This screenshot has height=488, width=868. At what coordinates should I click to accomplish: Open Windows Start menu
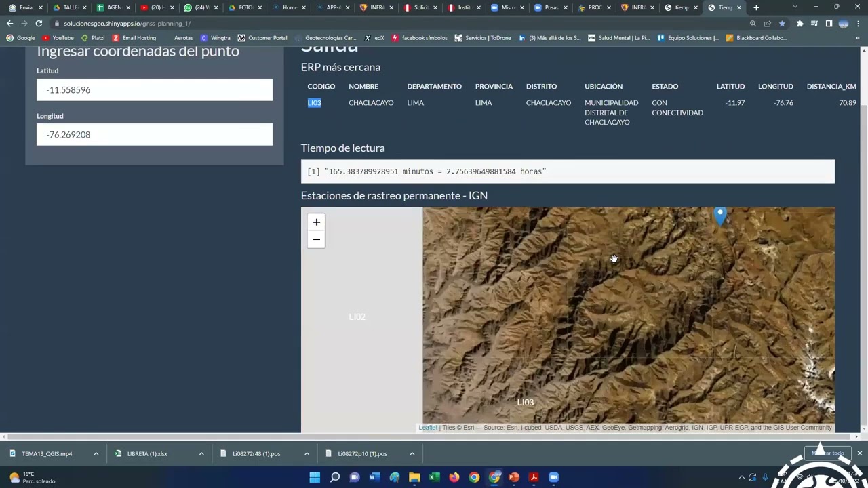pos(315,477)
